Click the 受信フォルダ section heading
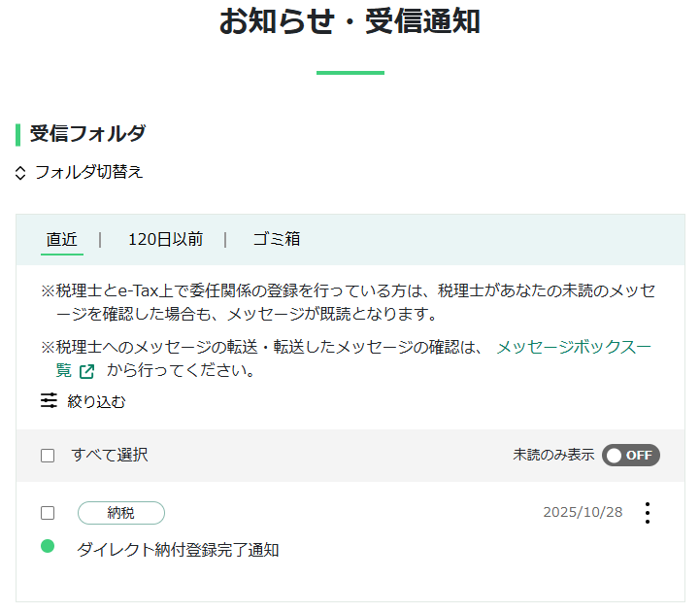 (87, 134)
